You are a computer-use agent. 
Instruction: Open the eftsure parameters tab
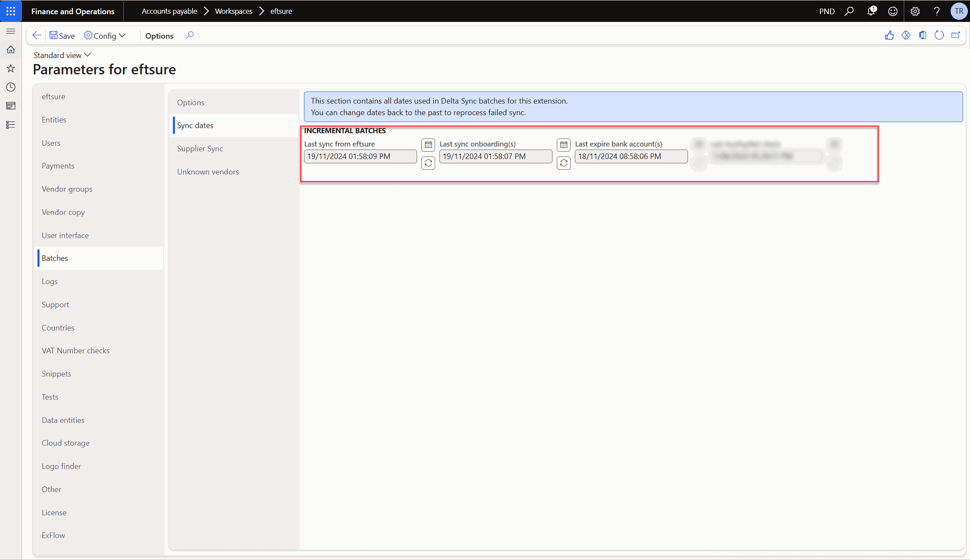tap(99, 97)
